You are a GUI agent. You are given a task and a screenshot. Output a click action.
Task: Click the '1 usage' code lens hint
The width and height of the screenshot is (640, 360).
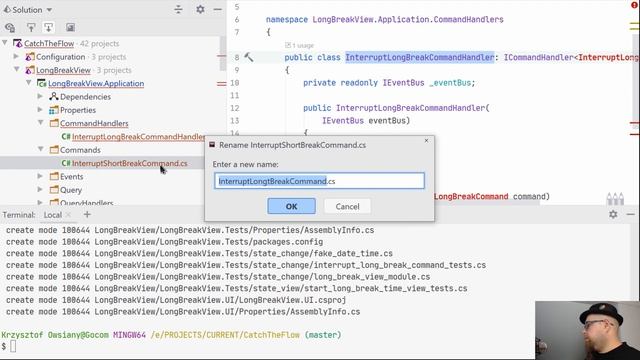coord(300,45)
